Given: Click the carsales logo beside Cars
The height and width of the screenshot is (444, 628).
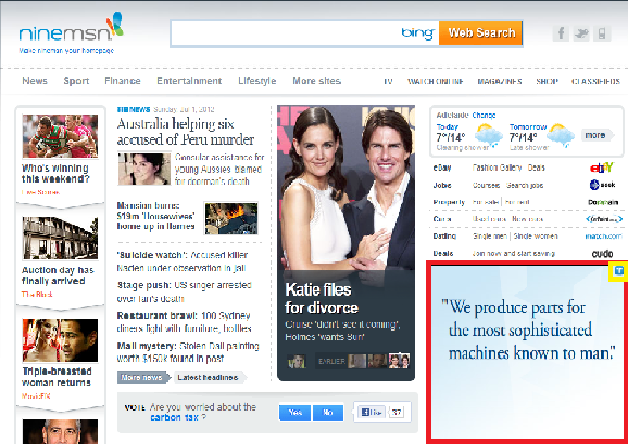Looking at the screenshot, I should pyautogui.click(x=604, y=219).
